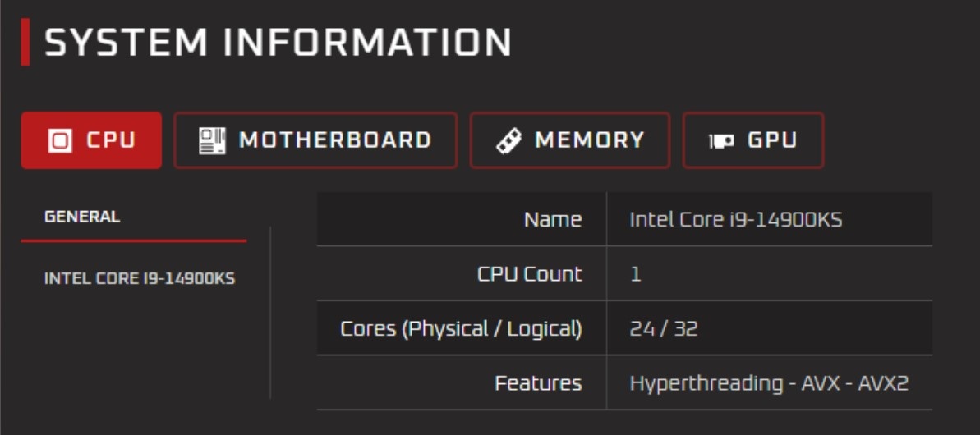Click the motherboard icon

(212, 140)
